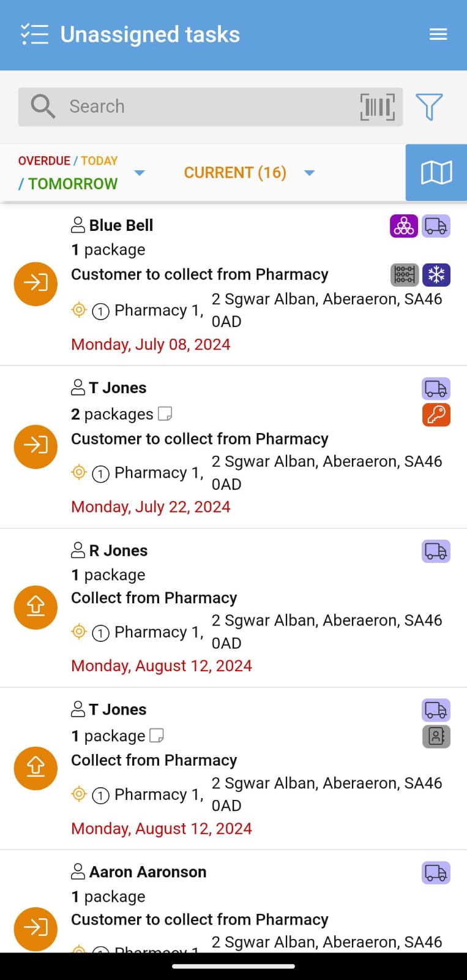
Task: Expand the Current (16) status dropdown
Action: click(310, 173)
